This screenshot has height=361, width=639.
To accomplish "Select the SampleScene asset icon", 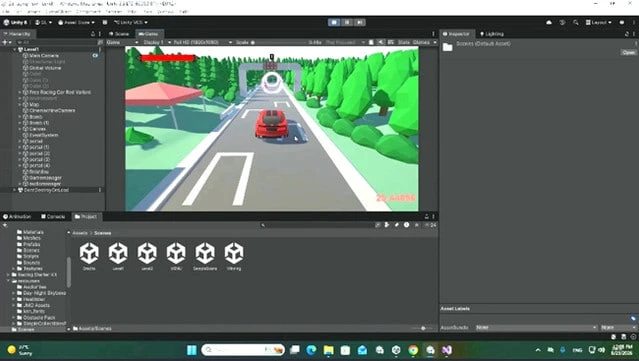I will 205,253.
